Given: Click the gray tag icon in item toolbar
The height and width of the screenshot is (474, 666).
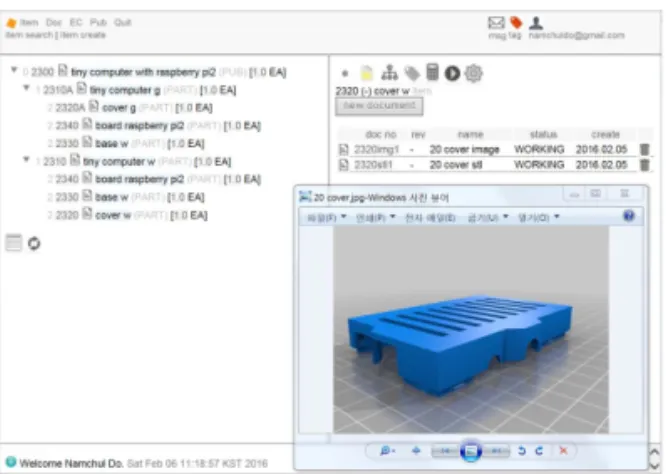Looking at the screenshot, I should click(412, 73).
